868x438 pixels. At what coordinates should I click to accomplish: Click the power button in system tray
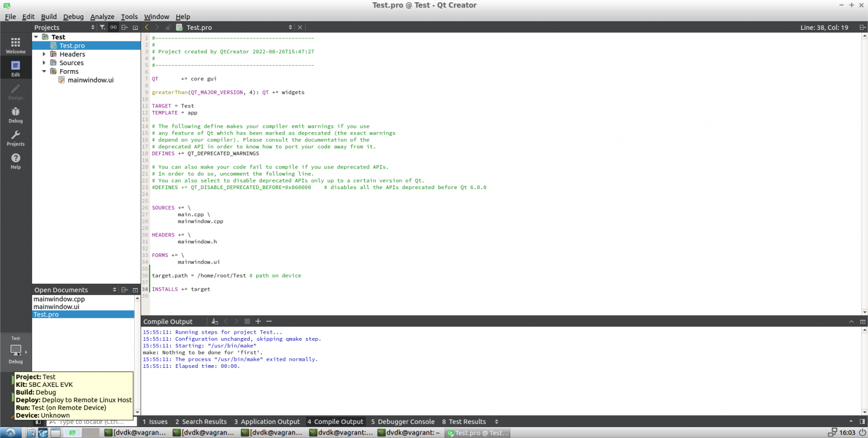[862, 433]
